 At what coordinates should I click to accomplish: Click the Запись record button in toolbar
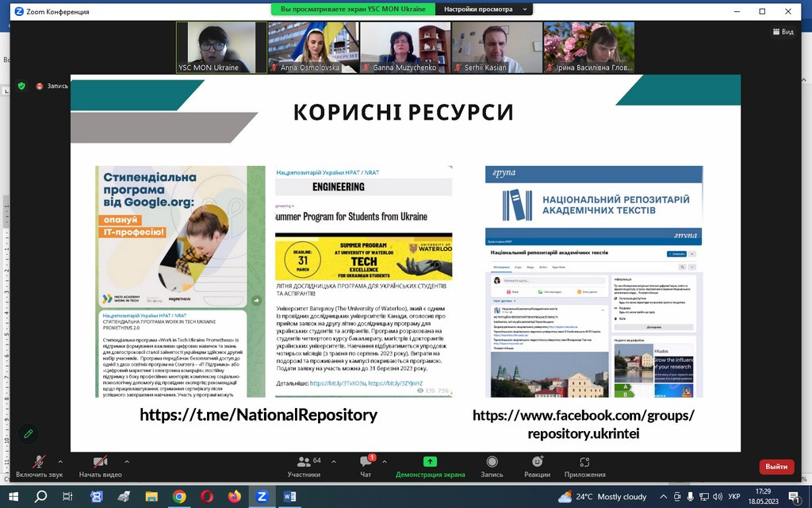point(492,467)
